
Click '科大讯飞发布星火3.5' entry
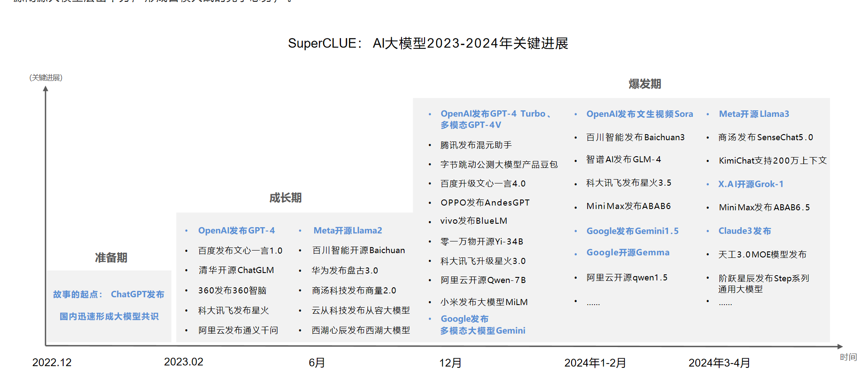tap(629, 183)
